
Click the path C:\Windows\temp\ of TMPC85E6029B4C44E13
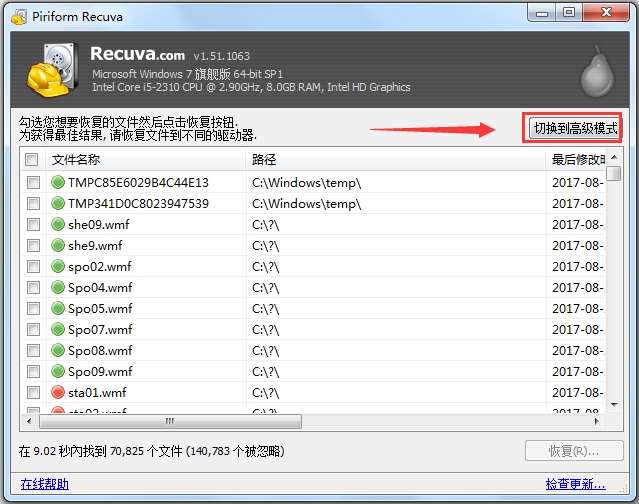tap(306, 183)
